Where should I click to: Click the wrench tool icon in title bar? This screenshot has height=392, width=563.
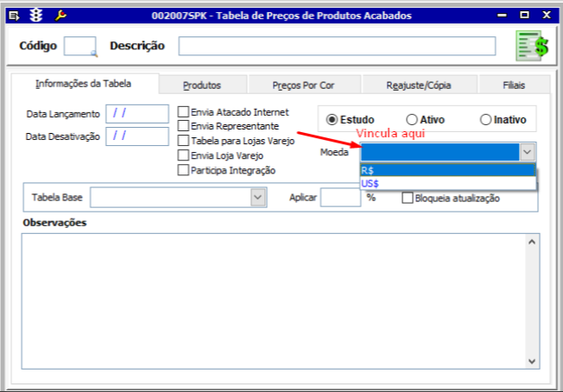point(60,16)
